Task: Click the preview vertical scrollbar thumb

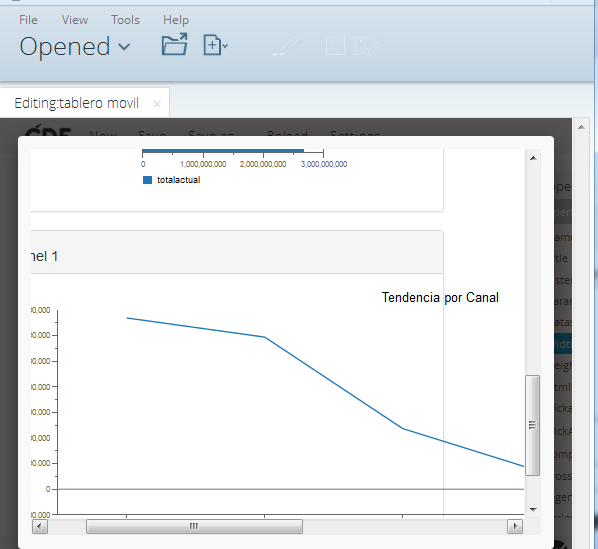Action: (532, 425)
